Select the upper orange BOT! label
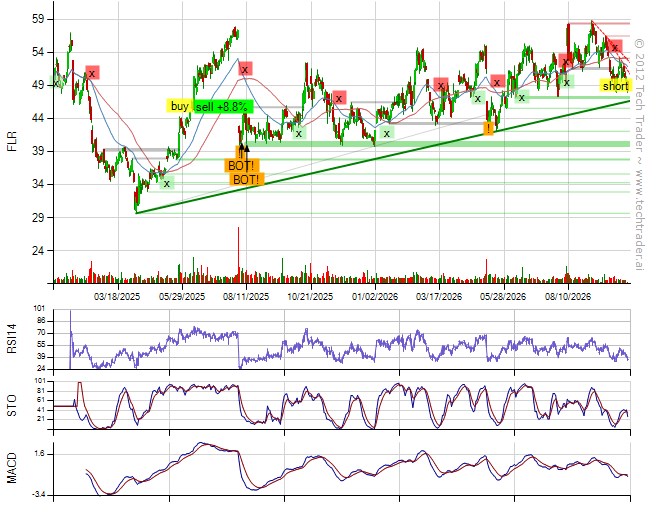The height and width of the screenshot is (514, 657). click(x=241, y=165)
